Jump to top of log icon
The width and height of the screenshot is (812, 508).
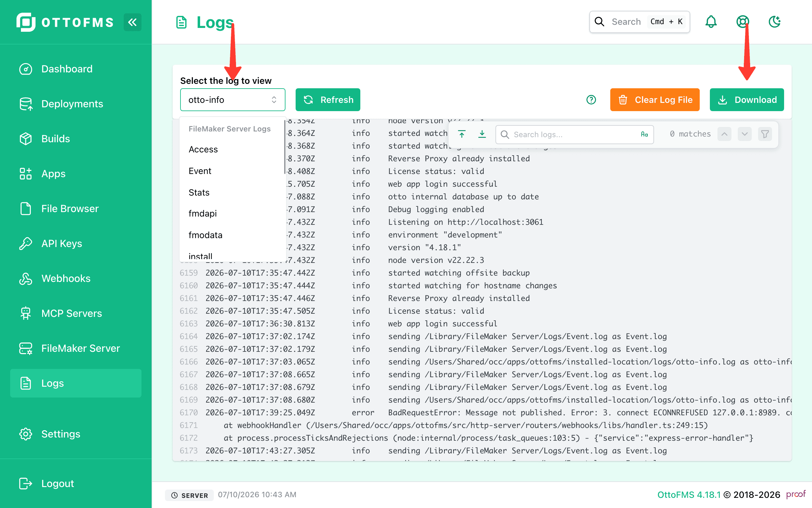click(462, 134)
